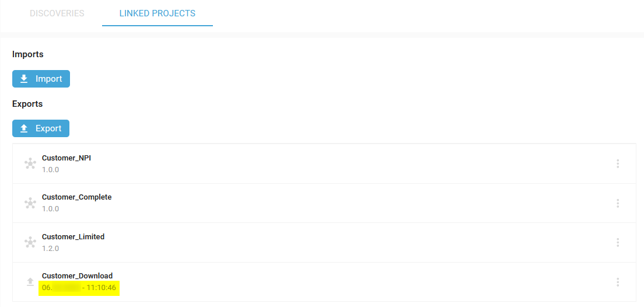
Task: Open the three-dot menu for Customer_Download
Action: (617, 282)
